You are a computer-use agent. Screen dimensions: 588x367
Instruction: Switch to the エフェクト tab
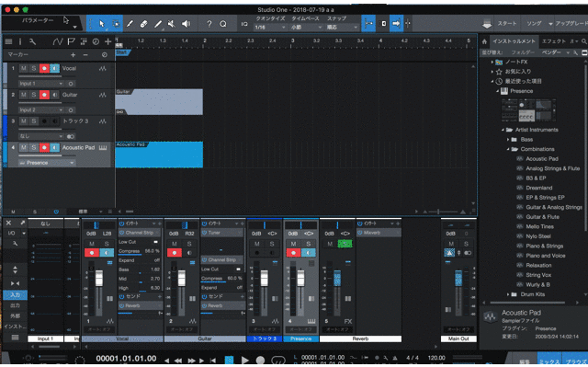(553, 41)
